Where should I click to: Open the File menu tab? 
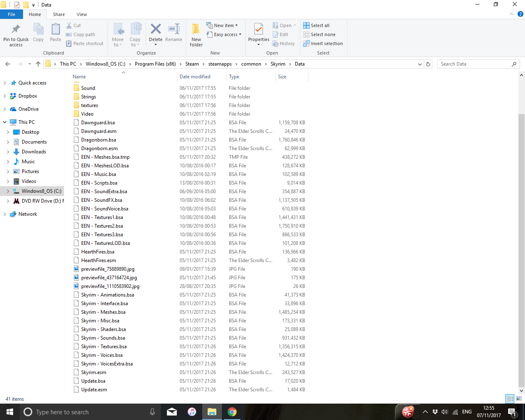tap(11, 14)
